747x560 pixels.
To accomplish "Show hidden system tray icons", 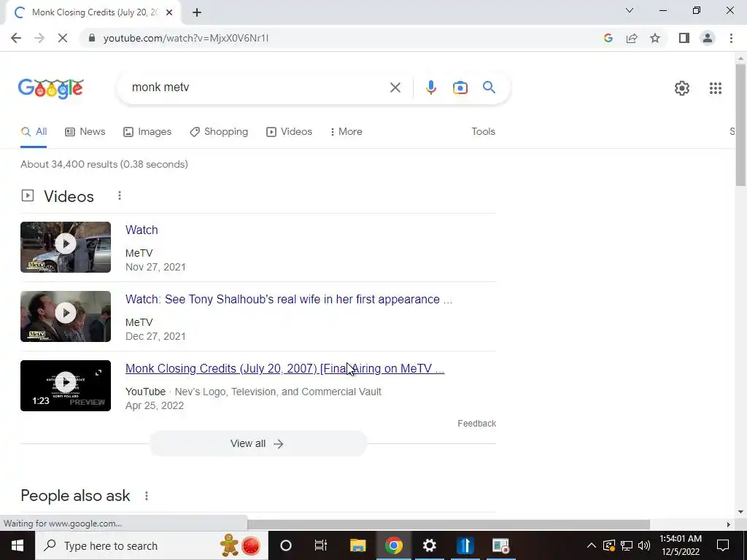I will (591, 545).
